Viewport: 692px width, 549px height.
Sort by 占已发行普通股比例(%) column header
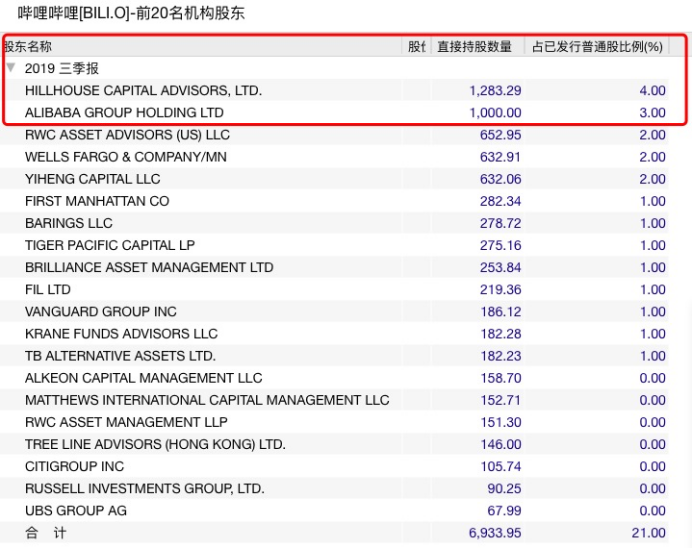[597, 46]
